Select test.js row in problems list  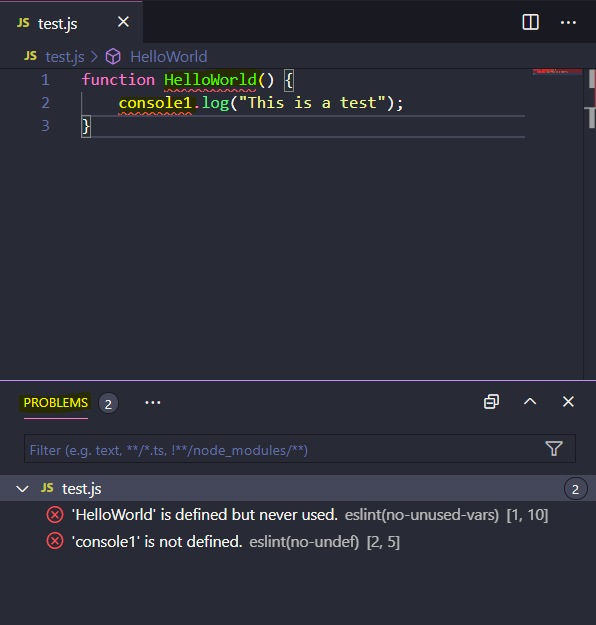coord(298,489)
